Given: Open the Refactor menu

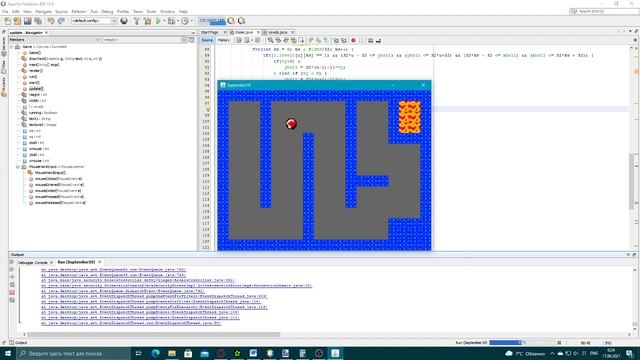Looking at the screenshot, I should pos(79,11).
